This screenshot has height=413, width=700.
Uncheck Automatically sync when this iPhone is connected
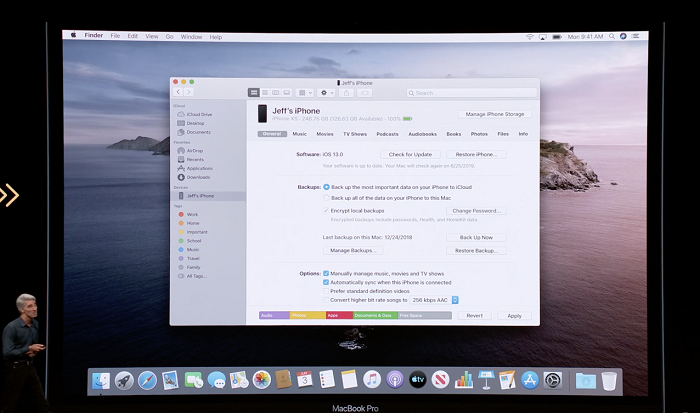click(326, 283)
